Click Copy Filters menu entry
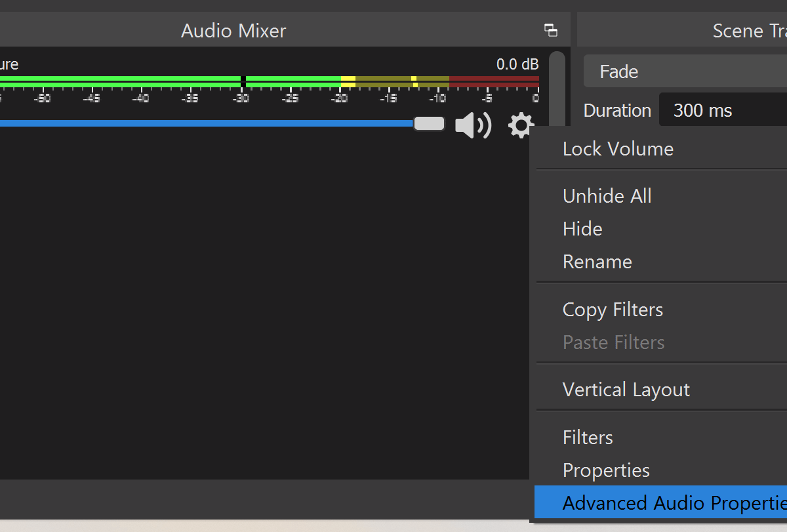 pos(613,310)
